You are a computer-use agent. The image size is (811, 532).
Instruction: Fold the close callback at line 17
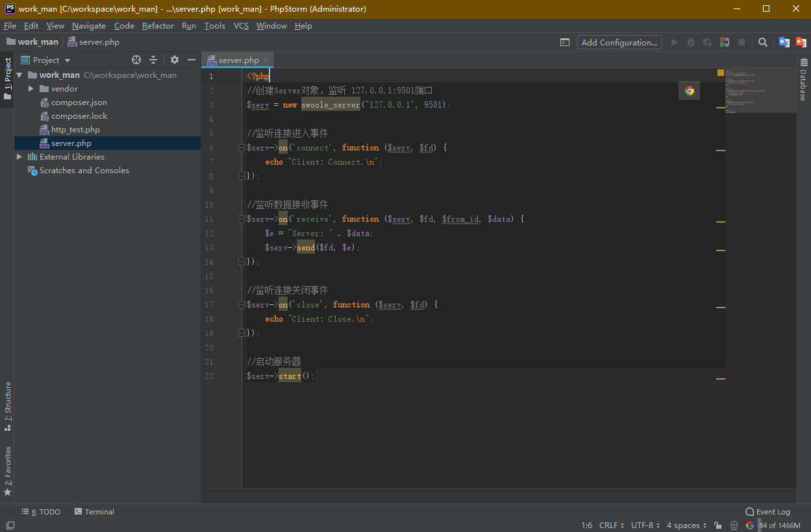point(242,305)
